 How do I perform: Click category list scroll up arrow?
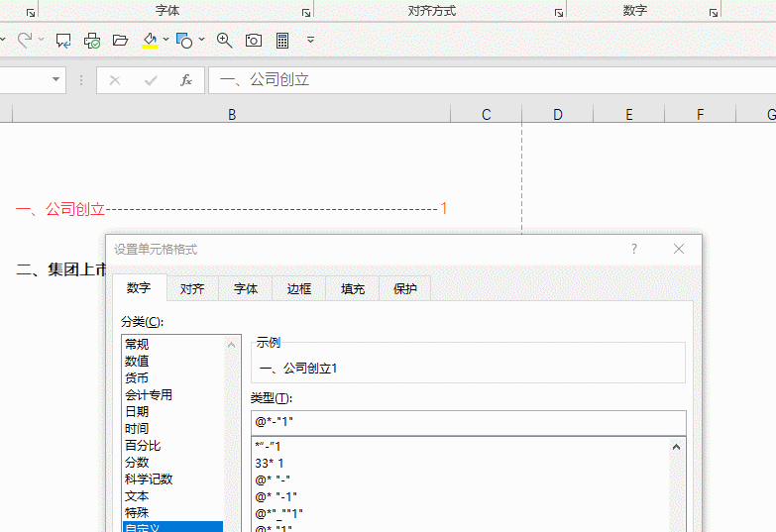tap(231, 345)
